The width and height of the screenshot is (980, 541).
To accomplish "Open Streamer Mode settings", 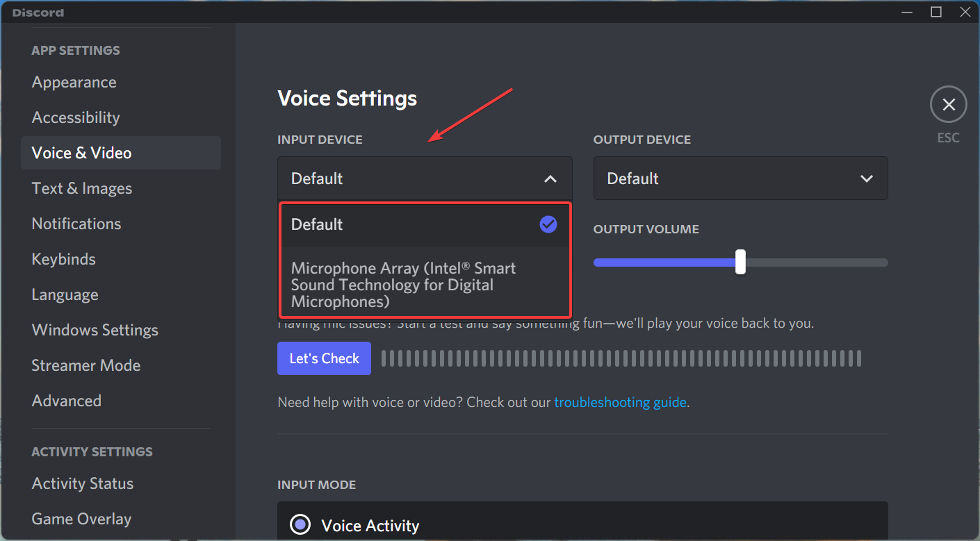I will pyautogui.click(x=85, y=365).
